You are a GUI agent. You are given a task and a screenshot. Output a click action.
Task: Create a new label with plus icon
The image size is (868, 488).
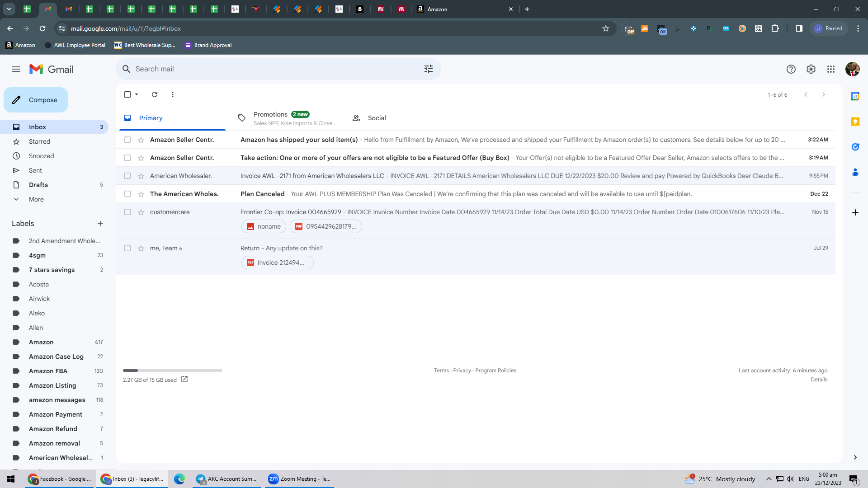click(x=100, y=224)
